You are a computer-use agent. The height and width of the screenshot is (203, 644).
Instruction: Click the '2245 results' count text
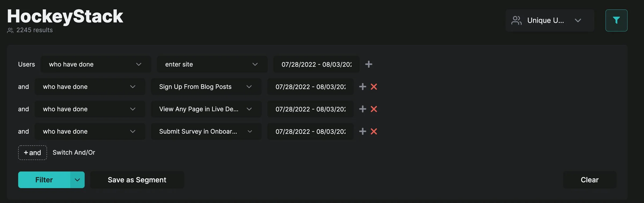pos(35,30)
